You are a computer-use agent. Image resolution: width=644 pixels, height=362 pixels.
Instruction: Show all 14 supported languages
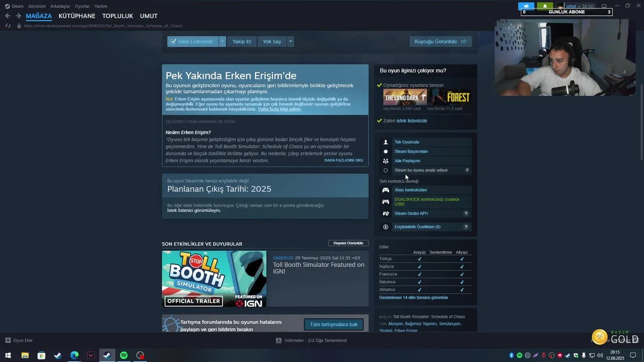[414, 298]
